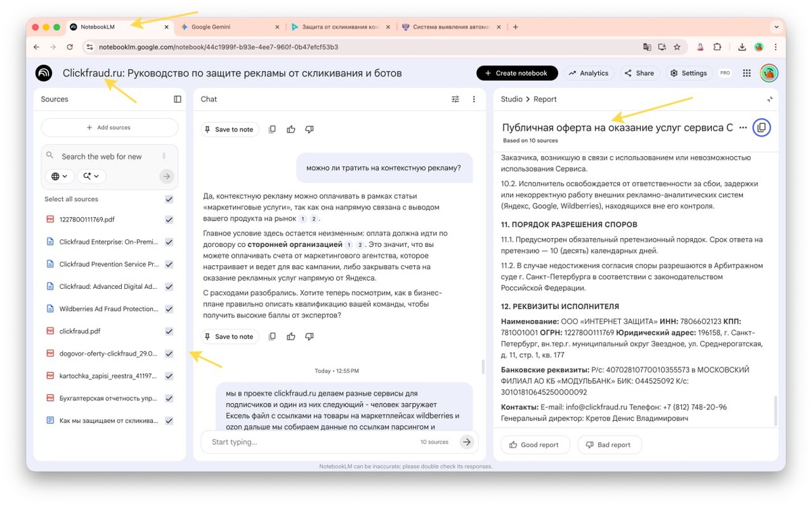Click Add sources button
This screenshot has width=812, height=506.
click(109, 127)
